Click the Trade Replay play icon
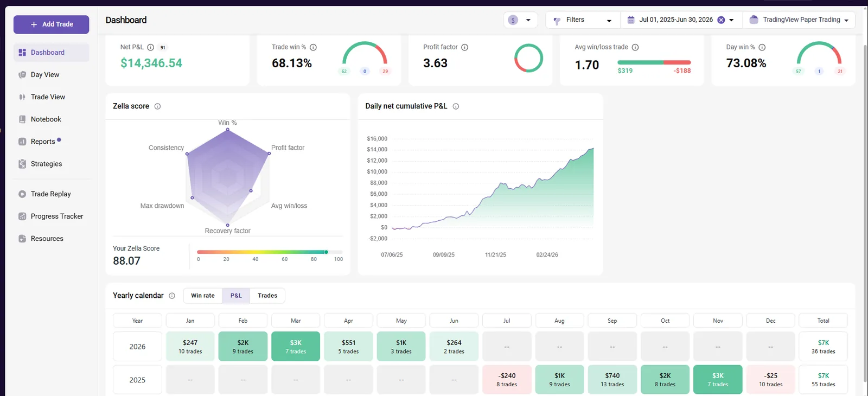This screenshot has width=868, height=396. click(x=22, y=194)
